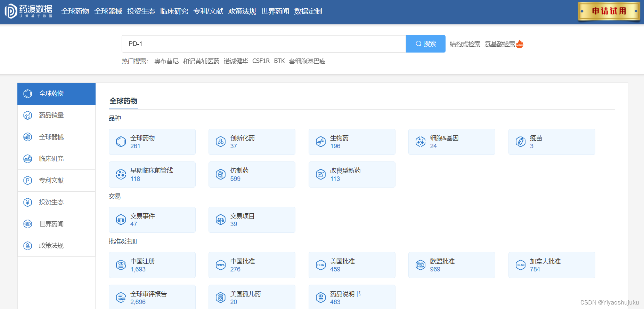Click the 药品销量 sidebar chart icon
This screenshot has height=309, width=644.
coord(28,115)
